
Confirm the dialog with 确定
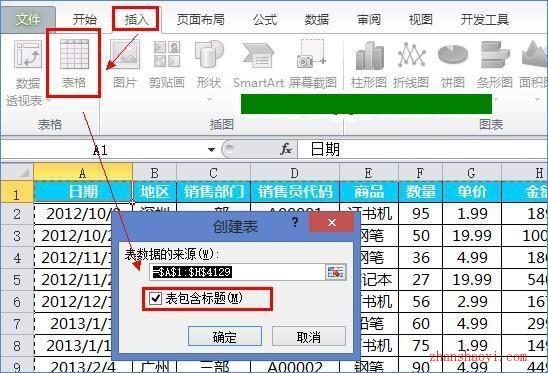(225, 337)
